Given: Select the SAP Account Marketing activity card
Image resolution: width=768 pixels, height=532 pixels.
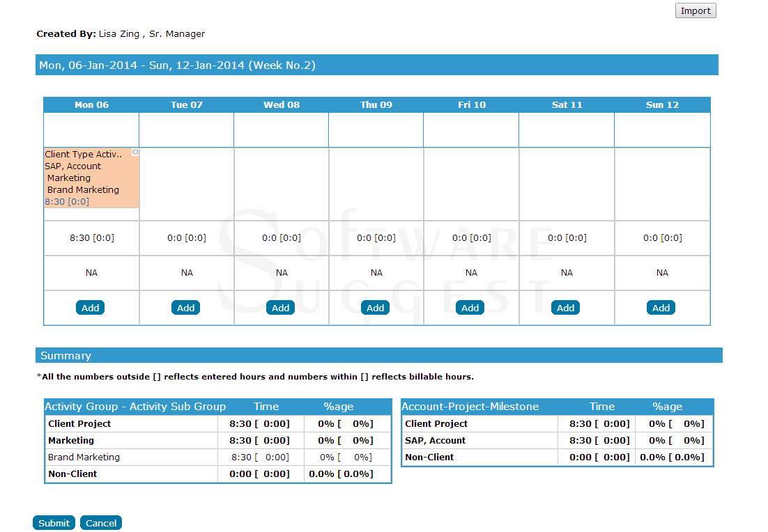Looking at the screenshot, I should coord(87,178).
